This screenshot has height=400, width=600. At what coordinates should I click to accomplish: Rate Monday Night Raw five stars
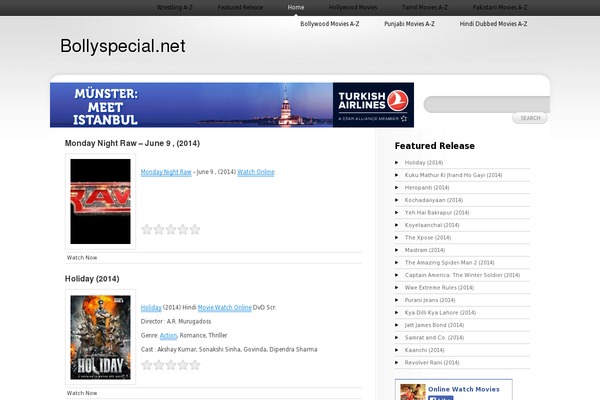pyautogui.click(x=195, y=229)
